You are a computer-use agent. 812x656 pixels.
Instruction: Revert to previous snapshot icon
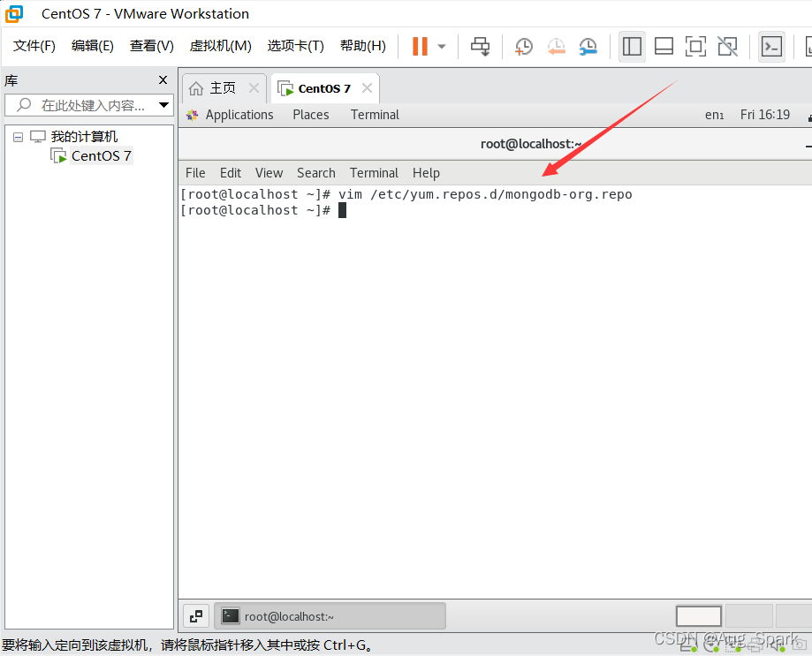point(556,46)
